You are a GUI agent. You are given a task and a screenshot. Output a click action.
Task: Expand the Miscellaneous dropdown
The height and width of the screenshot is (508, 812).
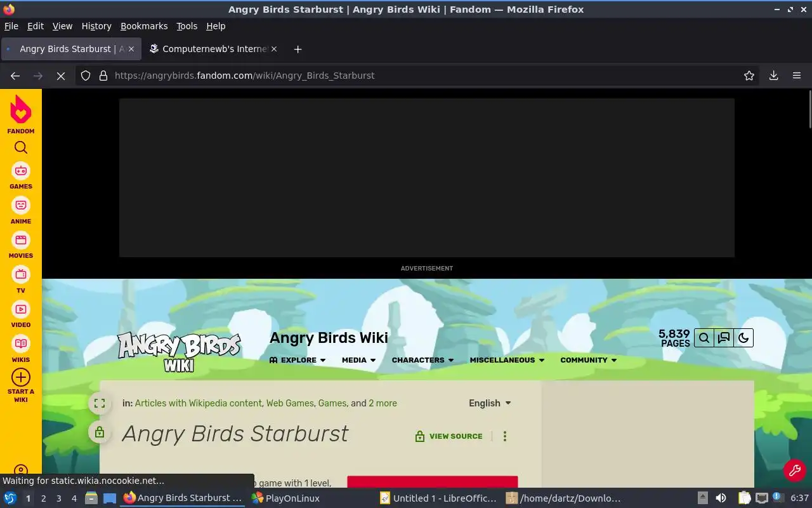pyautogui.click(x=507, y=360)
